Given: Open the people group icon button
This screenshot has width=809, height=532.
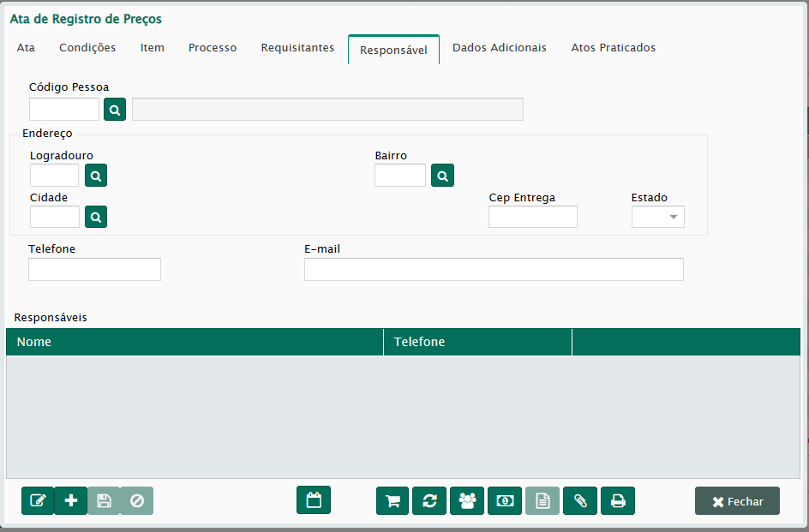Looking at the screenshot, I should tap(467, 501).
